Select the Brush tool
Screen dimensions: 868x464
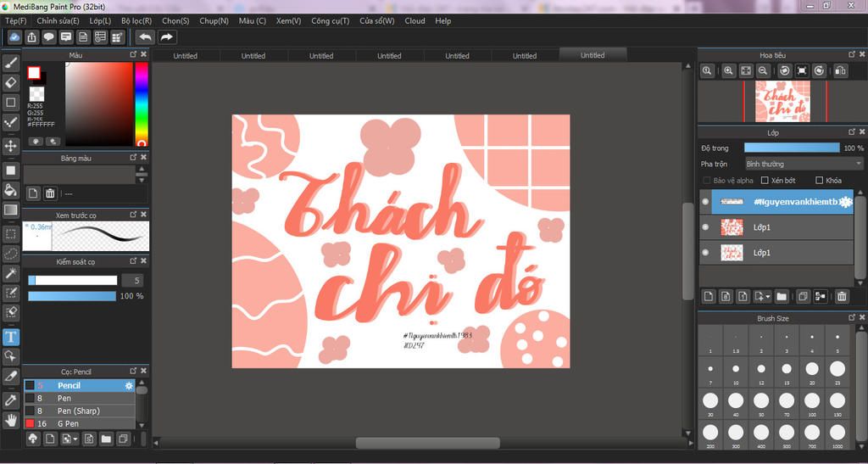pos(10,63)
